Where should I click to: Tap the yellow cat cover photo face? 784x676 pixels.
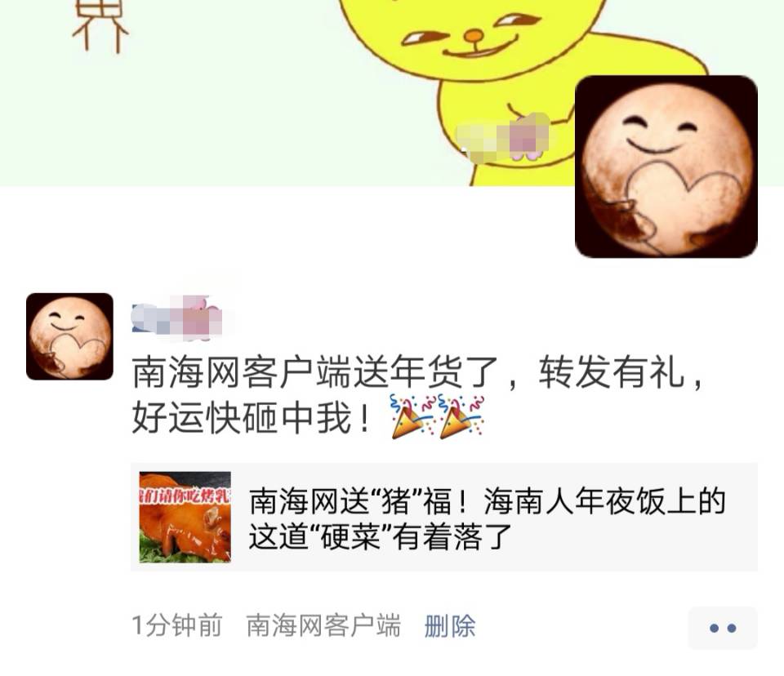(x=473, y=35)
